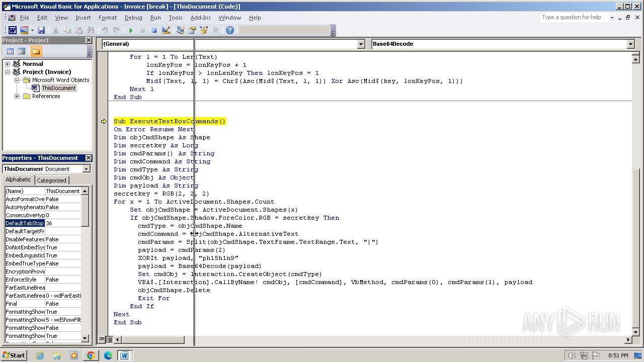
Task: Open Type a question for help dropdown arrow
Action: pos(612,18)
